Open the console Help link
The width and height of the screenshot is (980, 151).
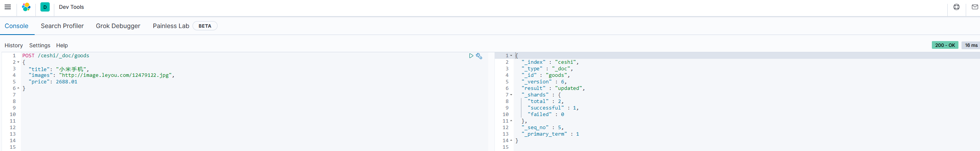(x=62, y=45)
